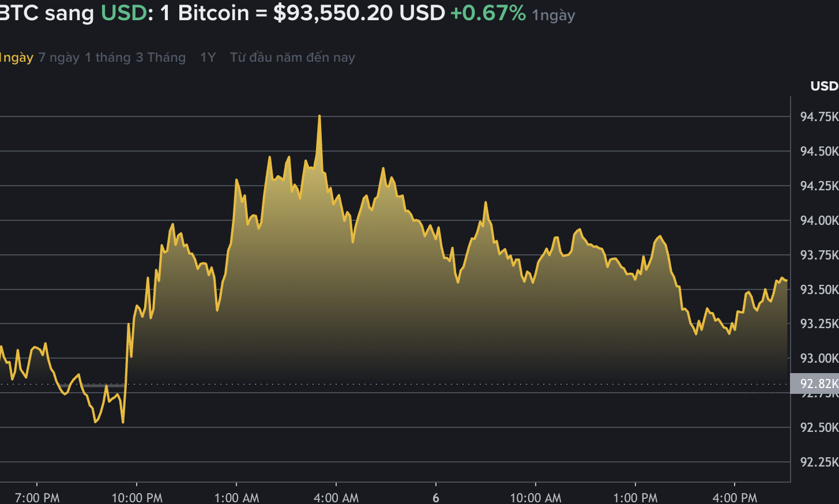Click the 94.75K gridline label
Screen dimensions: 839x504
pyautogui.click(x=818, y=116)
